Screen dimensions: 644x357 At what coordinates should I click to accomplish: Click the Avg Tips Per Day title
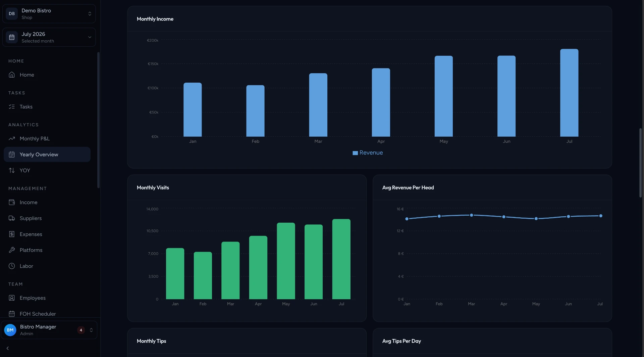(x=401, y=341)
